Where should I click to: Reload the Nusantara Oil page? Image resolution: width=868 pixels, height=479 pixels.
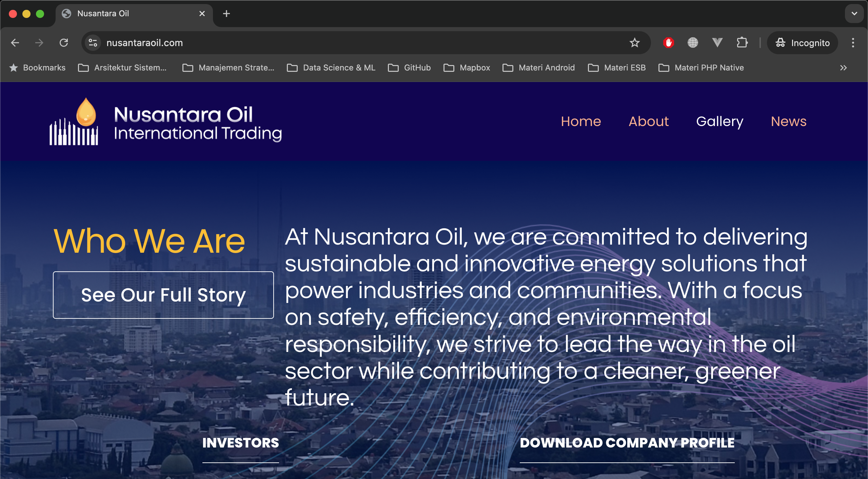(64, 43)
